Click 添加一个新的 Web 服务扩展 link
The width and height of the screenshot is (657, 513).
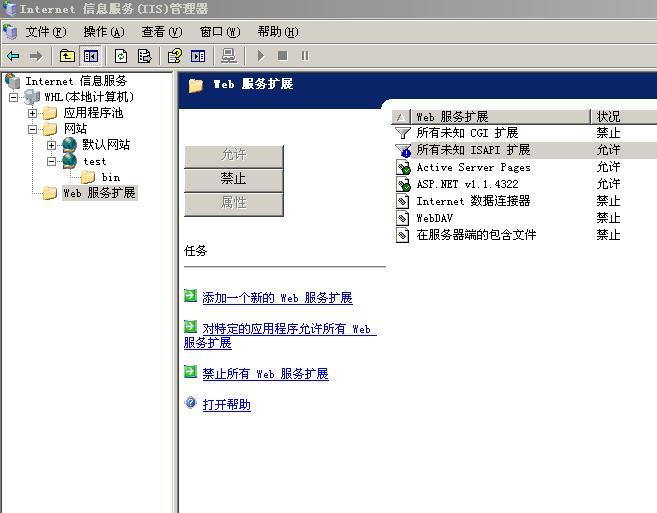point(277,298)
